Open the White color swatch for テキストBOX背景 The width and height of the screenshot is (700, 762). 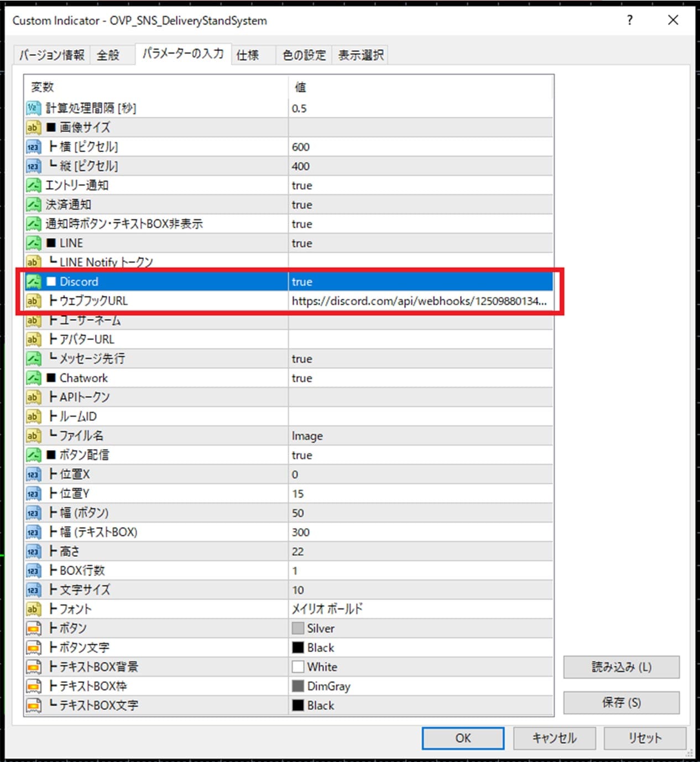(298, 667)
